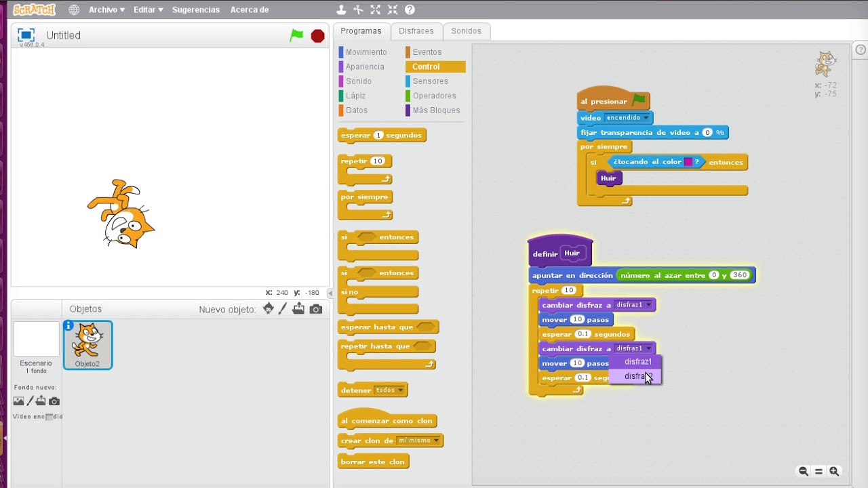Image resolution: width=868 pixels, height=488 pixels.
Task: Click the 360 field in random block
Action: point(739,275)
